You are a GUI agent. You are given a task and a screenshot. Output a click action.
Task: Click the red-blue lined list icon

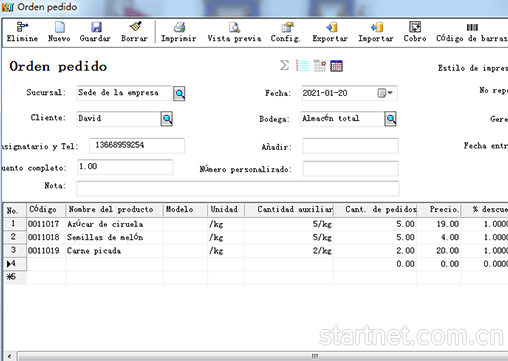(x=303, y=66)
